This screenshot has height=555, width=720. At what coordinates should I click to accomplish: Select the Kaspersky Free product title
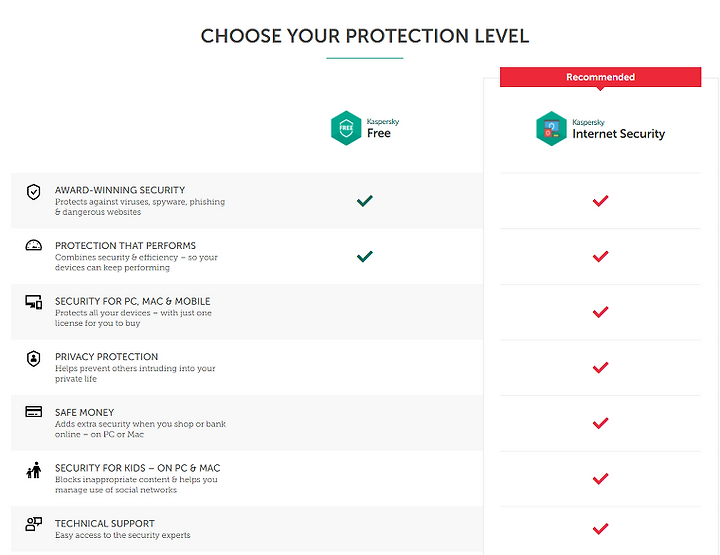click(x=379, y=133)
